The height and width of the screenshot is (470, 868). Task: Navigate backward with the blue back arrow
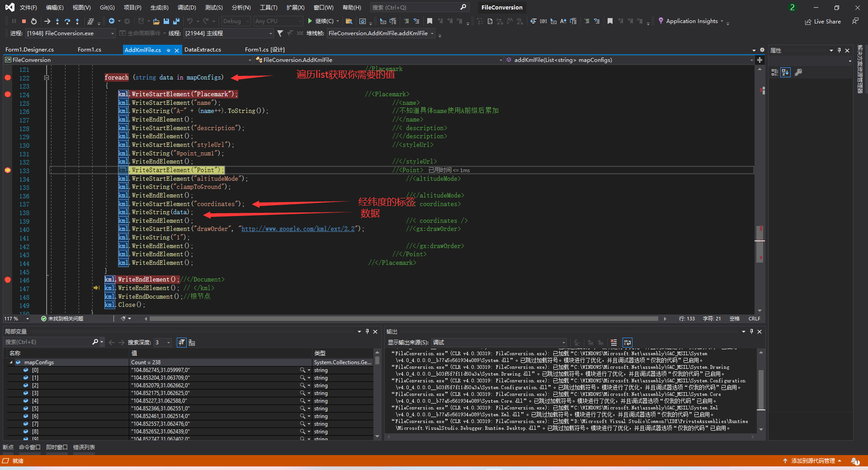112,21
